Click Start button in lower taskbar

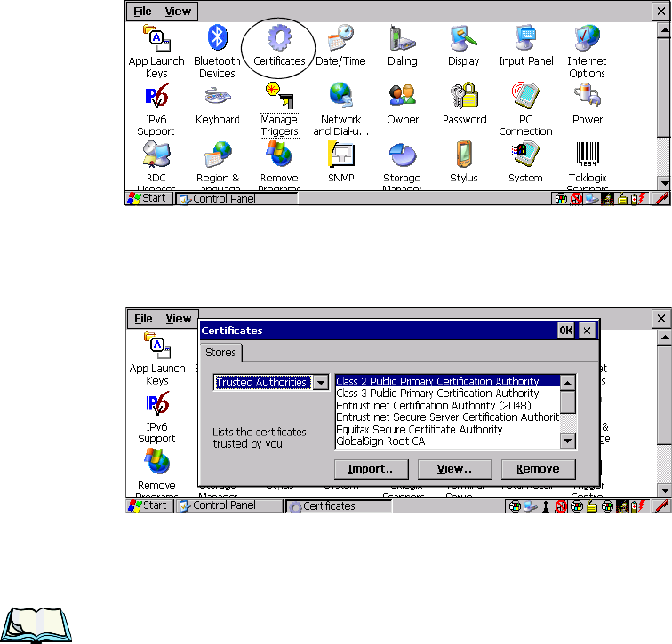point(148,505)
